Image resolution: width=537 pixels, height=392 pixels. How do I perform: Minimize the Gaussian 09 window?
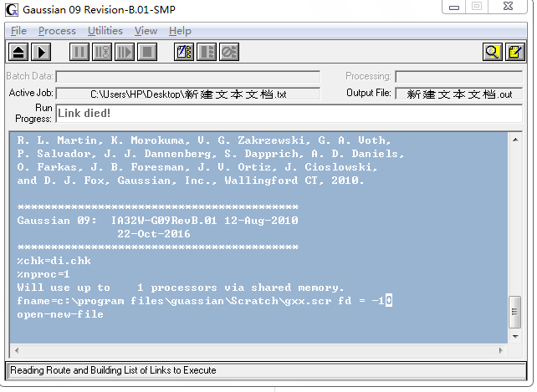click(454, 7)
